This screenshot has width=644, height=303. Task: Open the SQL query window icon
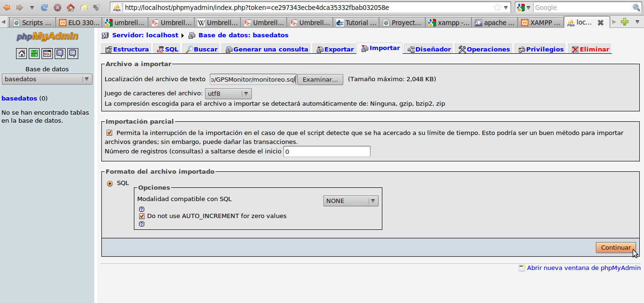coord(47,53)
